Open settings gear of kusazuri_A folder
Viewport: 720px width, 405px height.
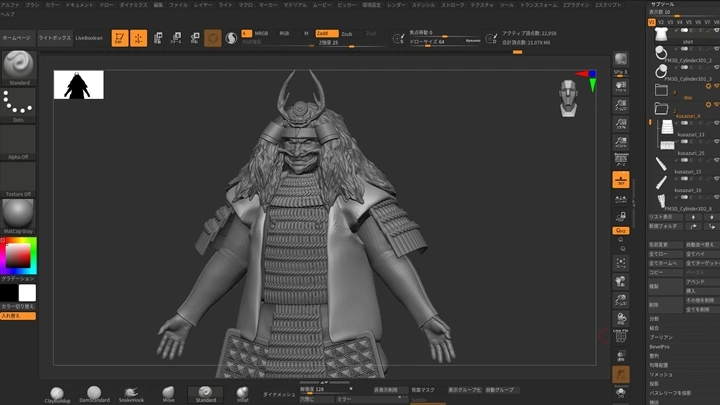coord(709,105)
